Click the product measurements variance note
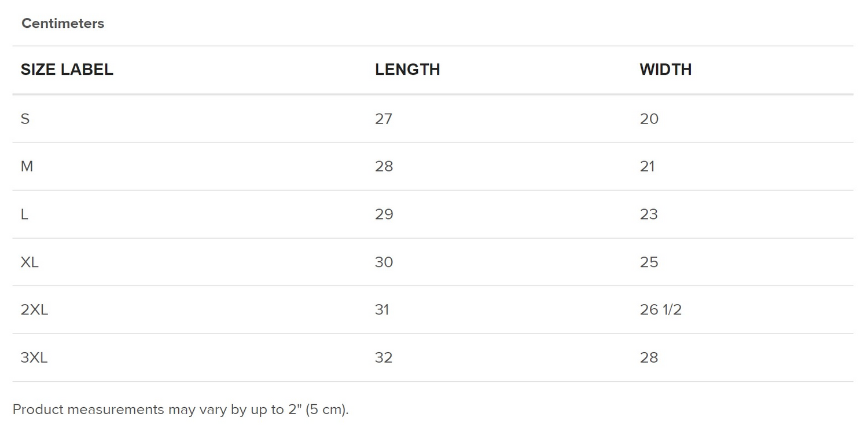 coord(181,410)
